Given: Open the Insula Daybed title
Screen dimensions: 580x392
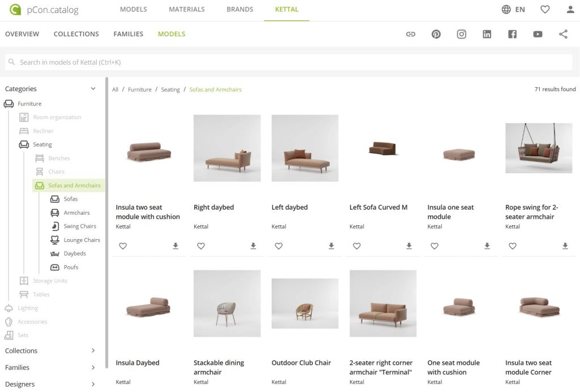Looking at the screenshot, I should click(137, 363).
